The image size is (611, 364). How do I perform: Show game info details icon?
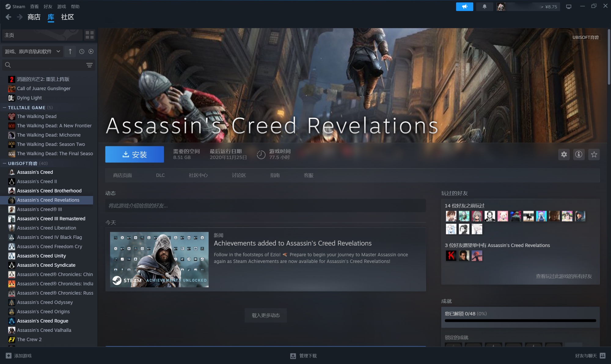579,154
